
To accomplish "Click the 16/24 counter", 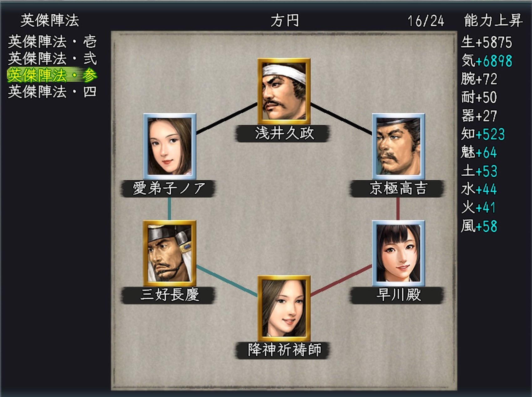I will click(x=426, y=21).
